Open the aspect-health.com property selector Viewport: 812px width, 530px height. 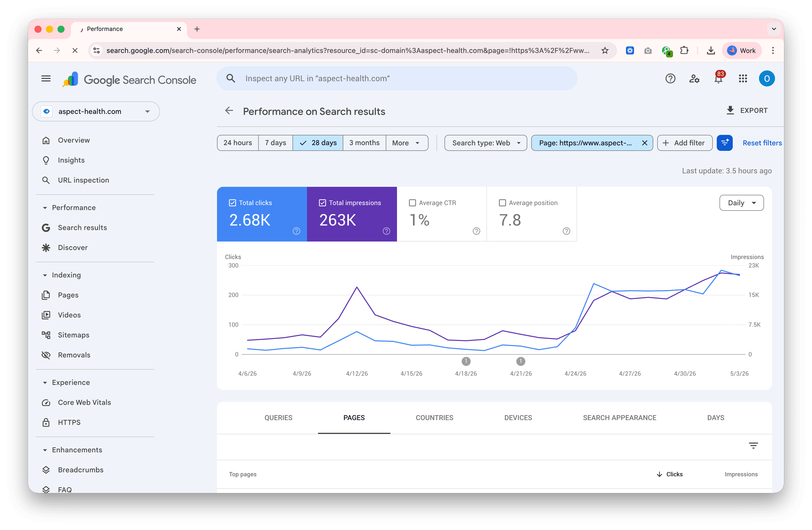pos(96,111)
